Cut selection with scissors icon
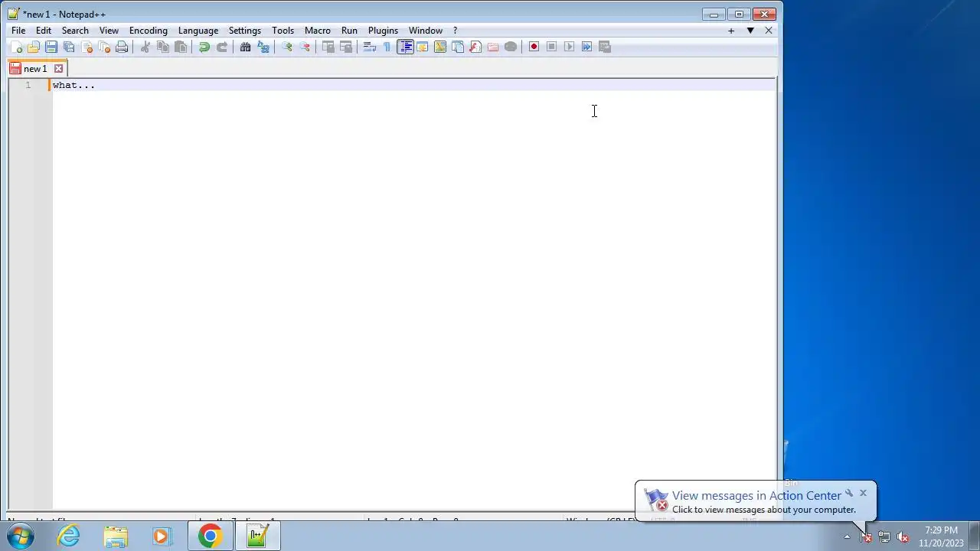Screen dimensions: 980x551 [145, 47]
